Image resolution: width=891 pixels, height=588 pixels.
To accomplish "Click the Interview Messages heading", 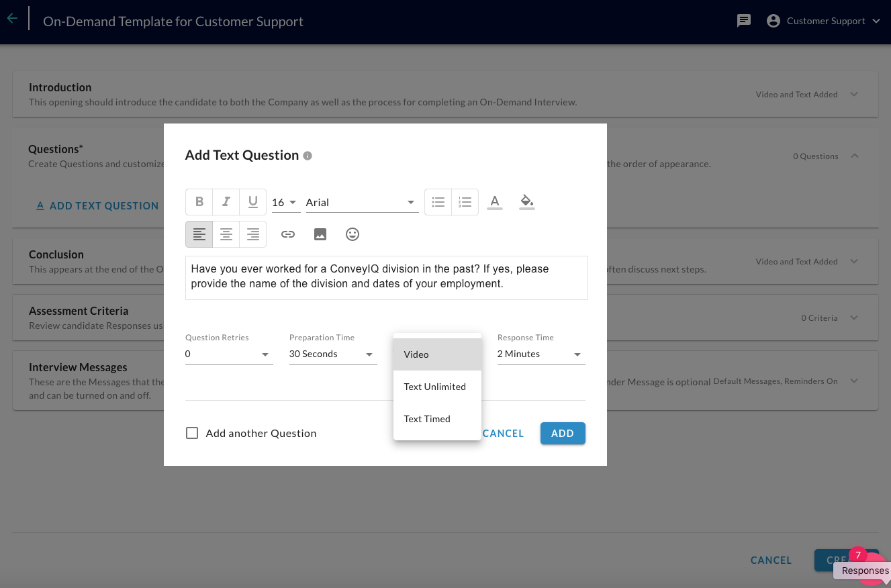I will pyautogui.click(x=78, y=367).
